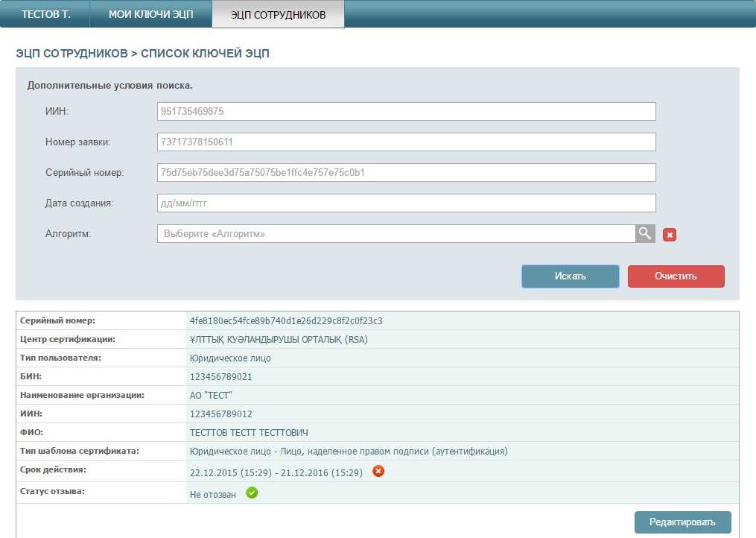Click the БИН value 123456789021
Viewport: 756px width, 538px height.
(221, 377)
